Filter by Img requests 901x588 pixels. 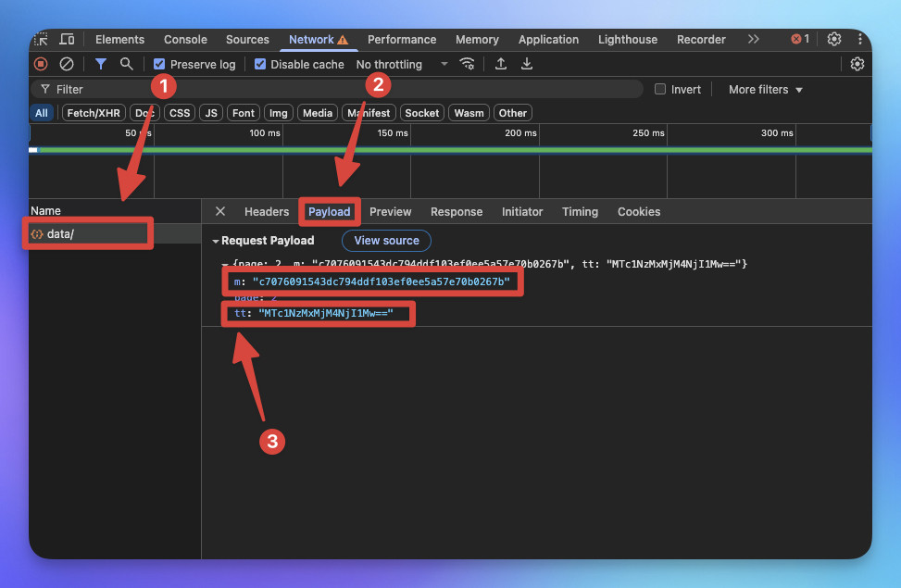(x=278, y=113)
